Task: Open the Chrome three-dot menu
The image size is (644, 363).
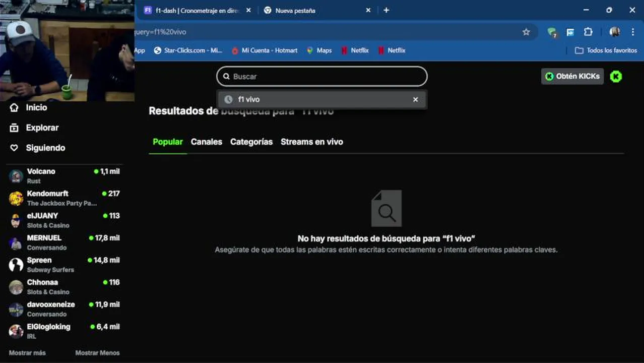Action: point(633,32)
